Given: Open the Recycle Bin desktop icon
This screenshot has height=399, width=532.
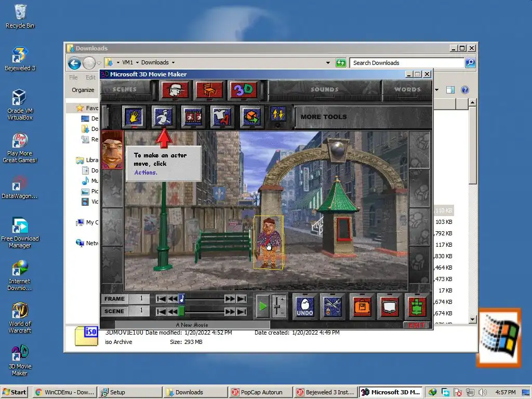Looking at the screenshot, I should point(20,16).
